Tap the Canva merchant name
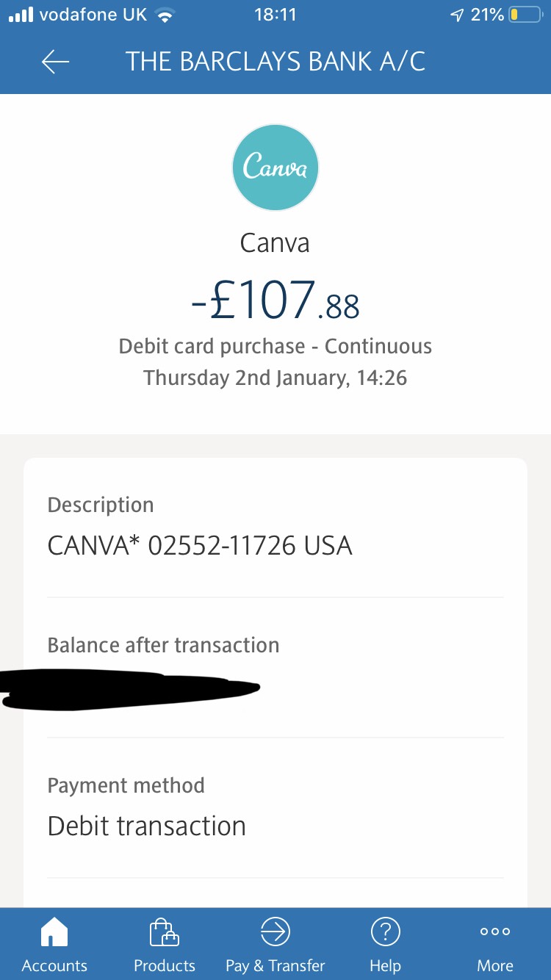The height and width of the screenshot is (980, 551). pyautogui.click(x=275, y=243)
